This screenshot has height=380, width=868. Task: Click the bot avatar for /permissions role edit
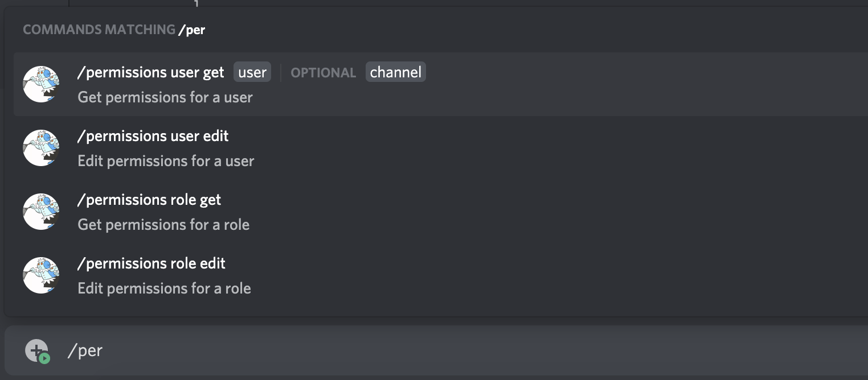(40, 275)
